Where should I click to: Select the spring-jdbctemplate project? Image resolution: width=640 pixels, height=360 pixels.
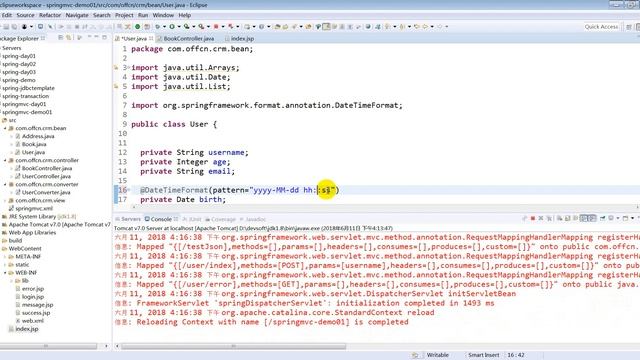(28, 88)
